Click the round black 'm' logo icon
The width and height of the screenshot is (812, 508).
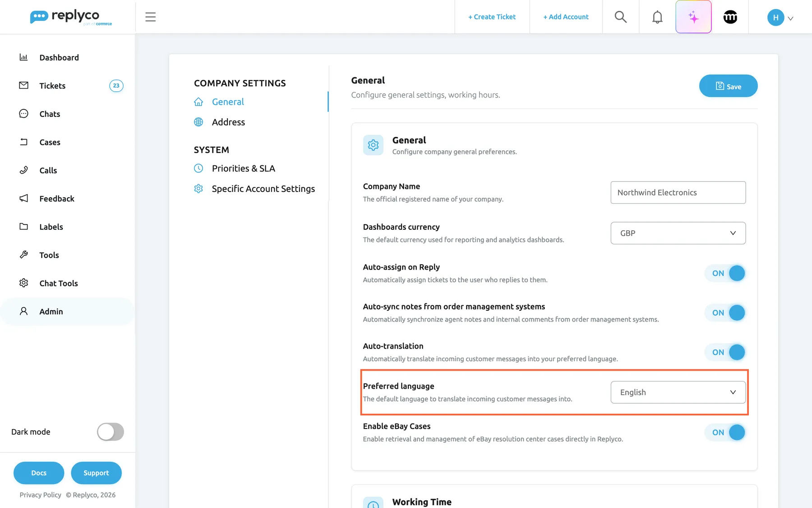730,17
